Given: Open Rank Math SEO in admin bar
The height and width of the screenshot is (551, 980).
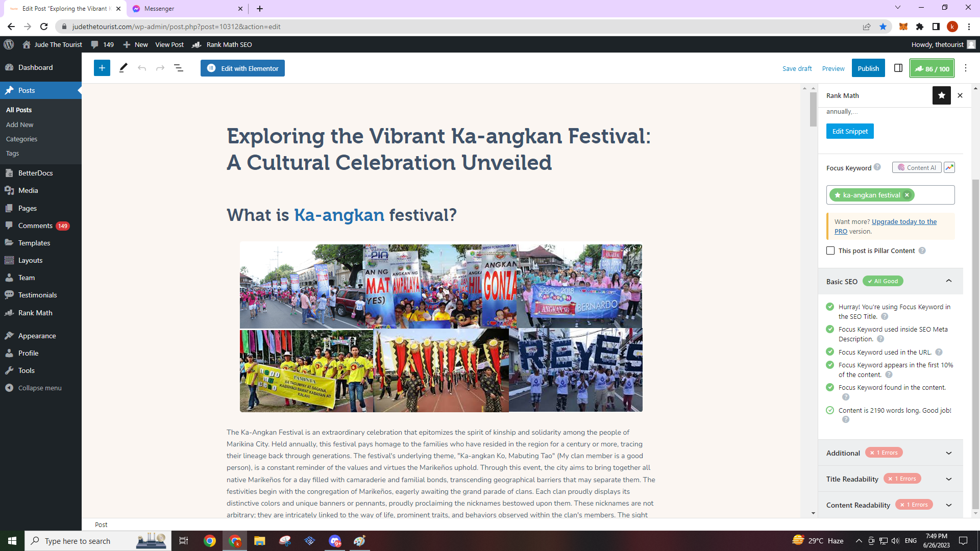Looking at the screenshot, I should [229, 44].
